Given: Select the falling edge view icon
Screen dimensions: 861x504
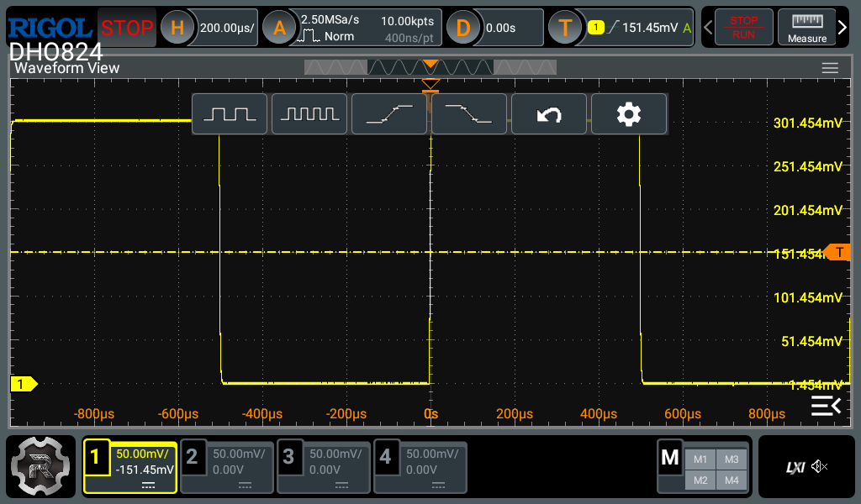Looking at the screenshot, I should coord(469,114).
